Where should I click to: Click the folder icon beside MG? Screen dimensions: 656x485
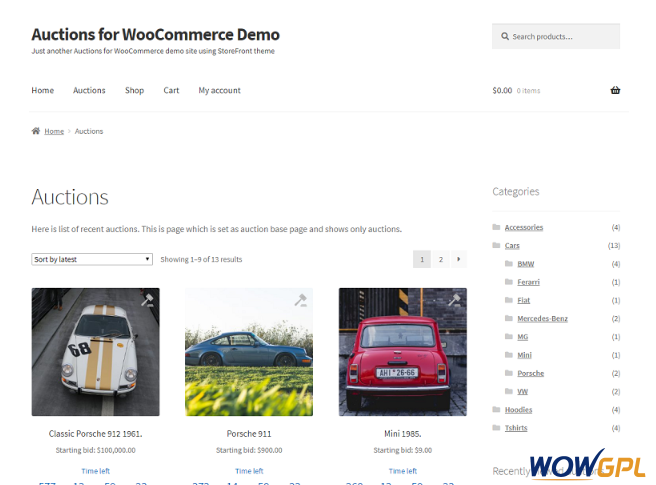pos(509,336)
